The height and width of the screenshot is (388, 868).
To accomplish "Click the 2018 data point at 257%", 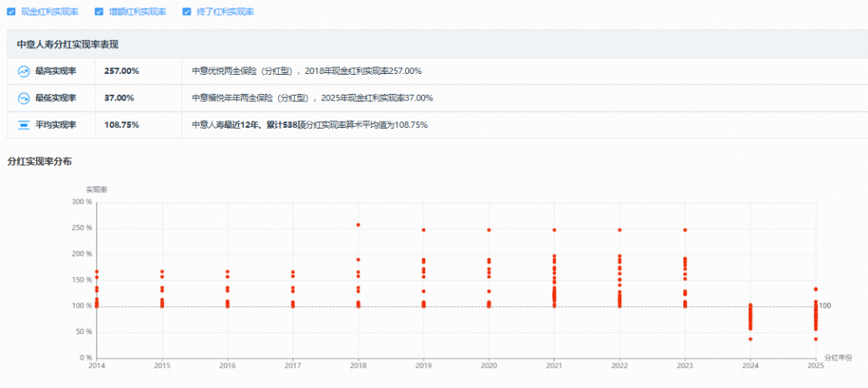I will 358,225.
